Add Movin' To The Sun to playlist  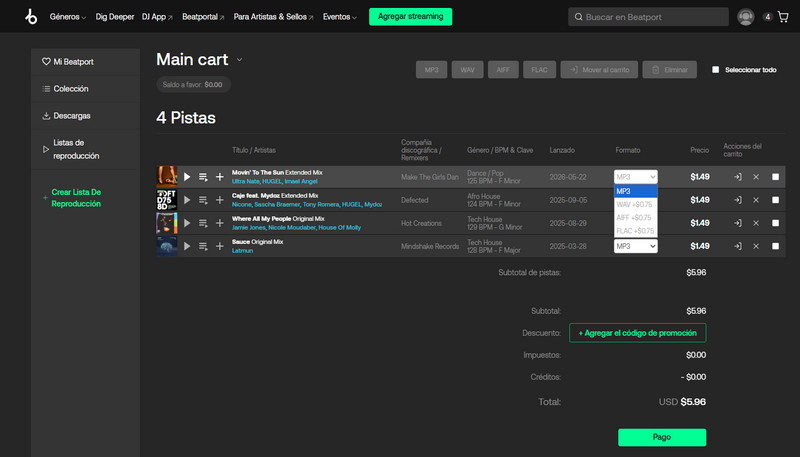[x=219, y=177]
